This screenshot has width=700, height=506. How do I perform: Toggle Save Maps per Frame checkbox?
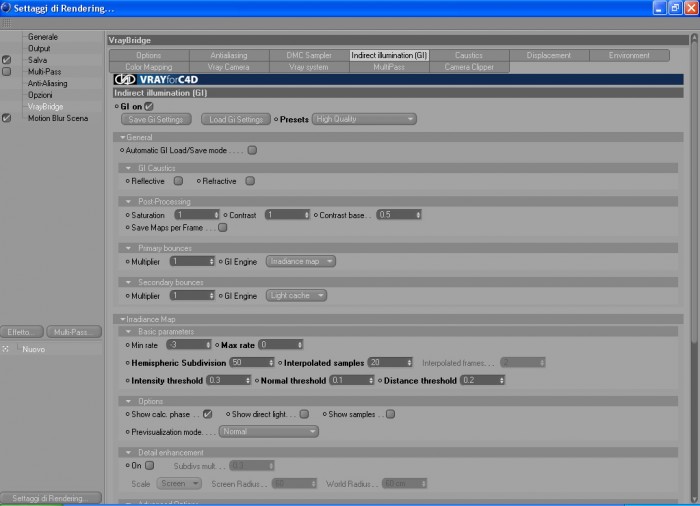point(222,227)
